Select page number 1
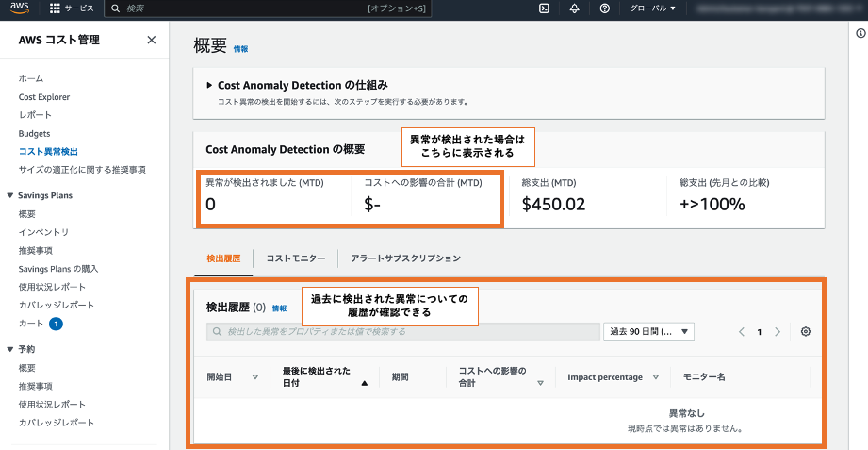Image resolution: width=868 pixels, height=450 pixels. click(760, 332)
